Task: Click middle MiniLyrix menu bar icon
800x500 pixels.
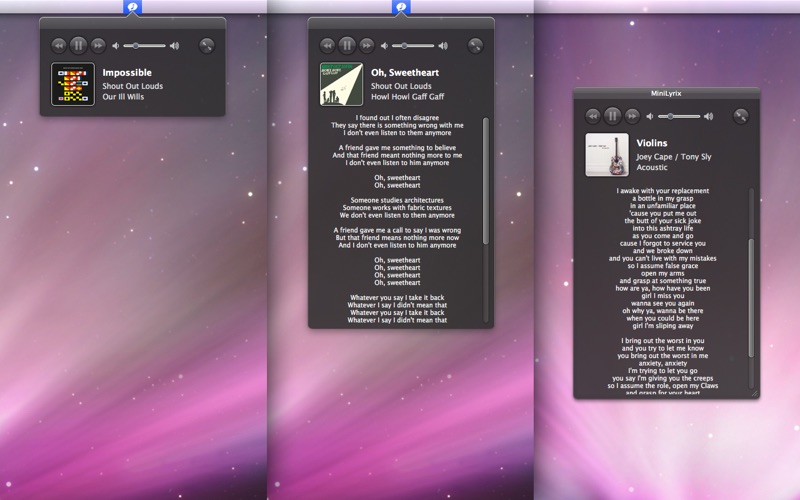Action: click(x=401, y=7)
